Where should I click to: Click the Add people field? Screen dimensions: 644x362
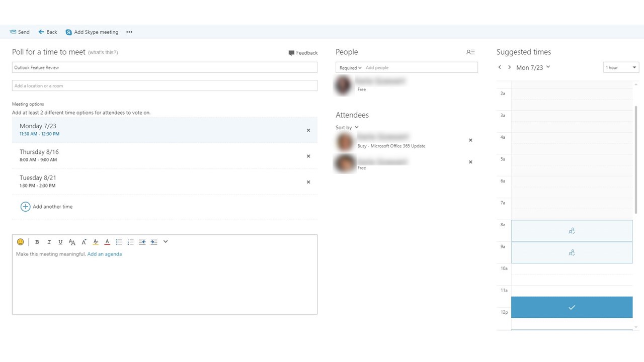point(420,67)
